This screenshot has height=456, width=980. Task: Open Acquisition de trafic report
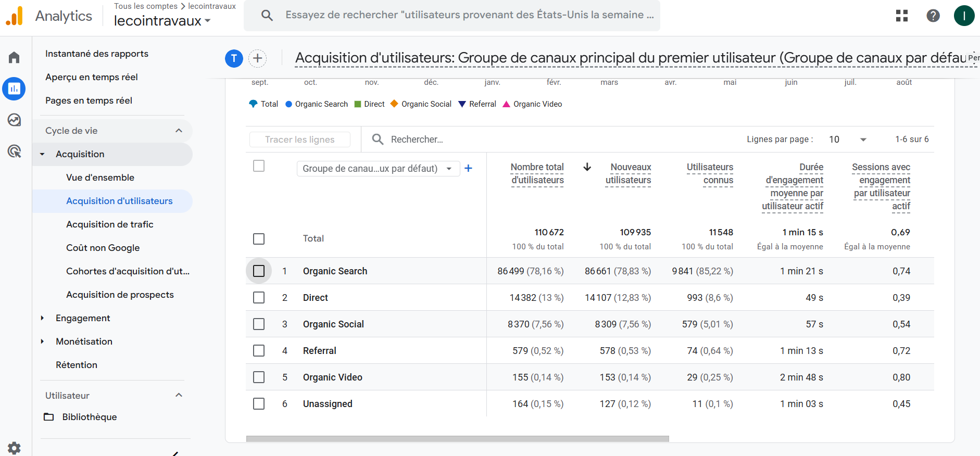(109, 224)
